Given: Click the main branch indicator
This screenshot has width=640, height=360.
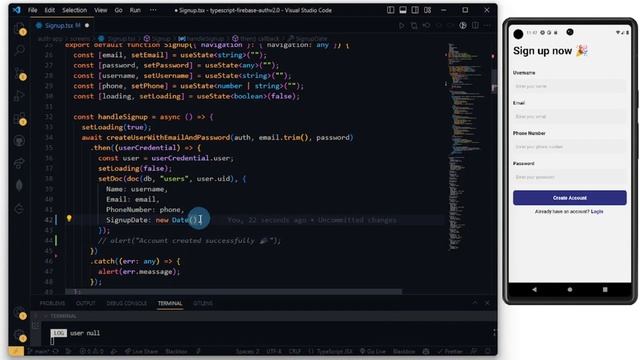Looking at the screenshot, I should 39,351.
